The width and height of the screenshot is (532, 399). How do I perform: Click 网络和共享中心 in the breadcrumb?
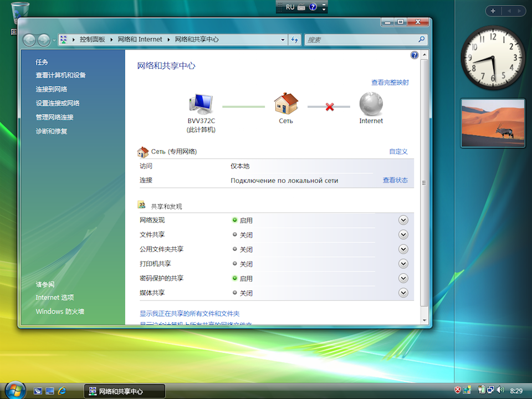[197, 40]
